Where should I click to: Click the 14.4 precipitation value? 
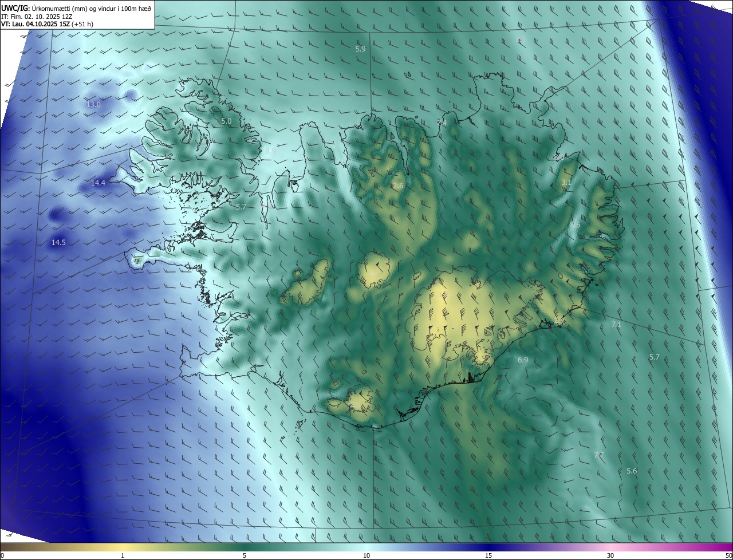[98, 183]
